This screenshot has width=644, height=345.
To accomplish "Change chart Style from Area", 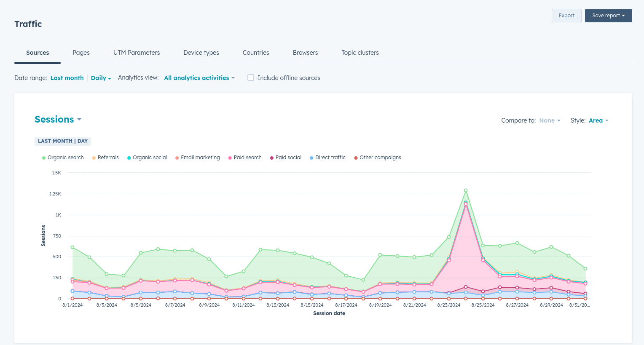I will tap(598, 120).
